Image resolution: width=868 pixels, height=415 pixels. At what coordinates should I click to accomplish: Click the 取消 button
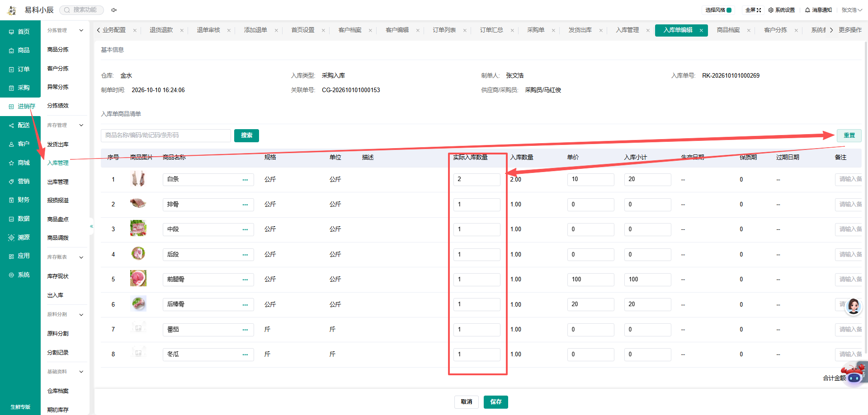[x=467, y=402]
